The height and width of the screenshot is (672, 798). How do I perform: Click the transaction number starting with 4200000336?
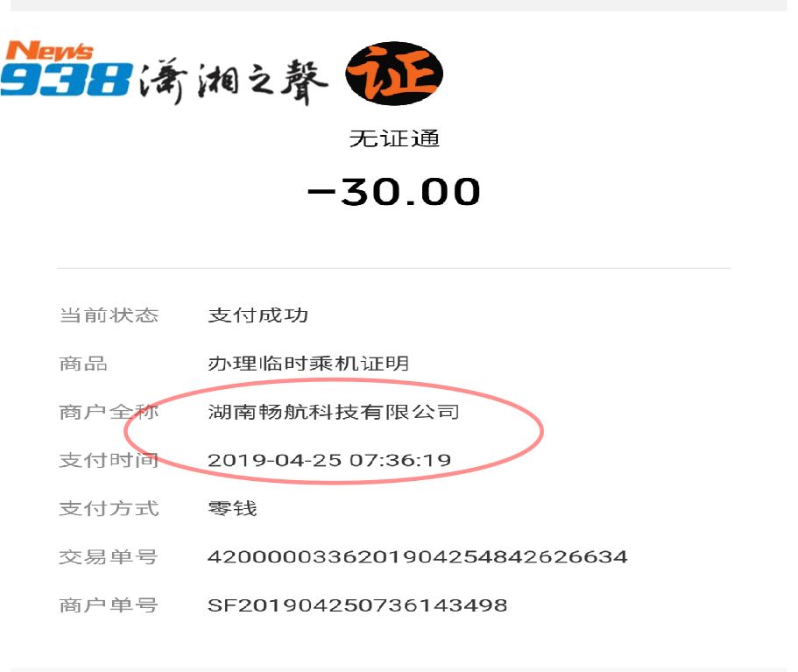tap(417, 557)
